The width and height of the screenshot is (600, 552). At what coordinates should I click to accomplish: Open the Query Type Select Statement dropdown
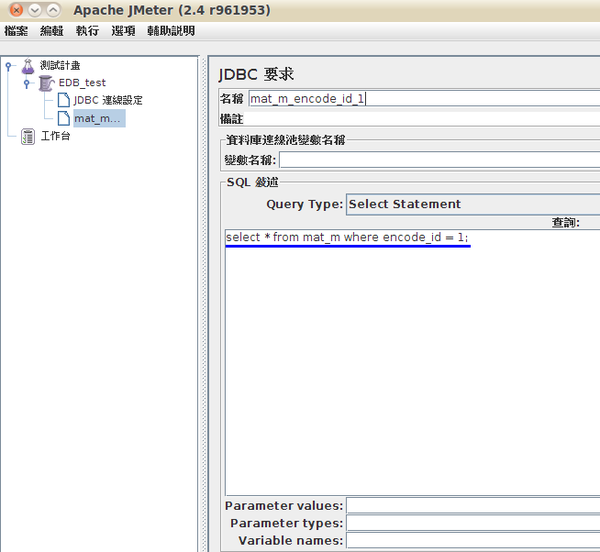(x=473, y=204)
